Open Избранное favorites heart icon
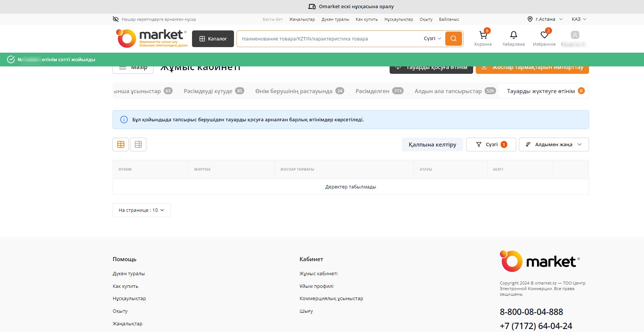644x332 pixels. (x=544, y=35)
